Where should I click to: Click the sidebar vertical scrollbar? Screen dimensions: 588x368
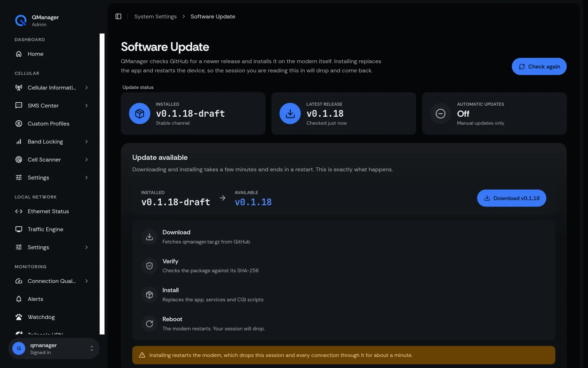coord(102,184)
